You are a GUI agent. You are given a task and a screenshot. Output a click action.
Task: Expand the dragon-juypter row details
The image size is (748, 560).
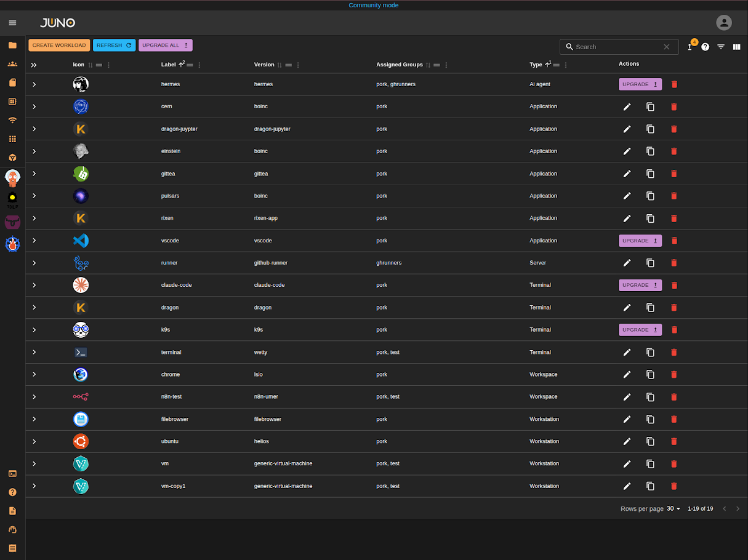(34, 129)
